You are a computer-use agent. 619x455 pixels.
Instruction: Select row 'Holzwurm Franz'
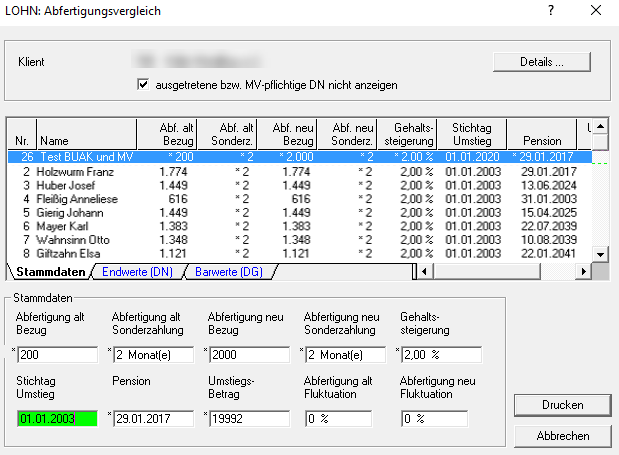pyautogui.click(x=300, y=172)
